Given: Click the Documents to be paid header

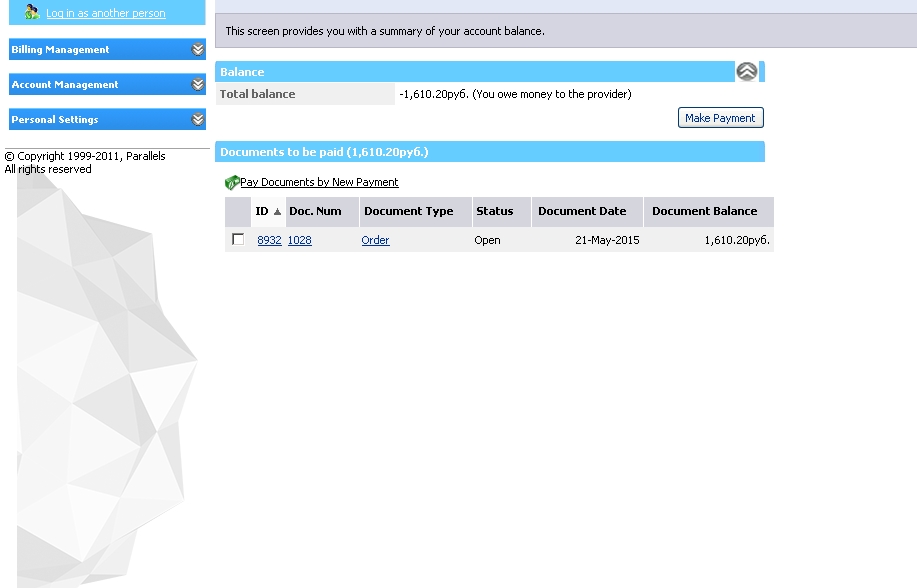Looking at the screenshot, I should (325, 152).
